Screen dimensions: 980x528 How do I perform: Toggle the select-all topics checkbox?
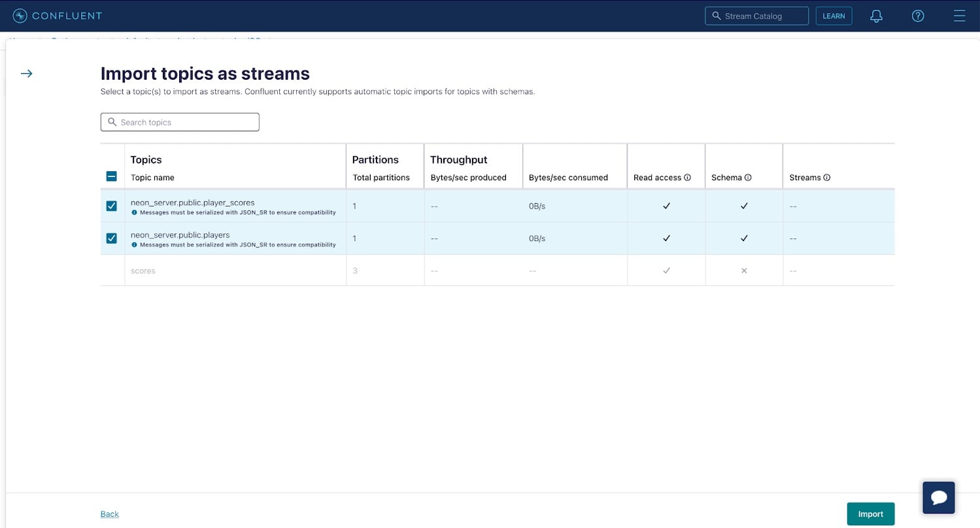(111, 176)
